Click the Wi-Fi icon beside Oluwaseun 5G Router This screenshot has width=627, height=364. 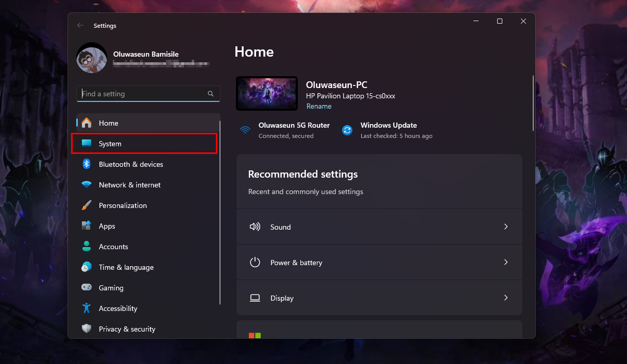pos(245,130)
